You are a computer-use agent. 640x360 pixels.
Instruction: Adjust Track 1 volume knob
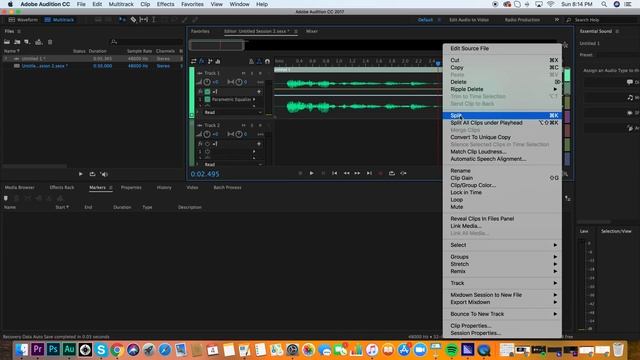click(207, 82)
